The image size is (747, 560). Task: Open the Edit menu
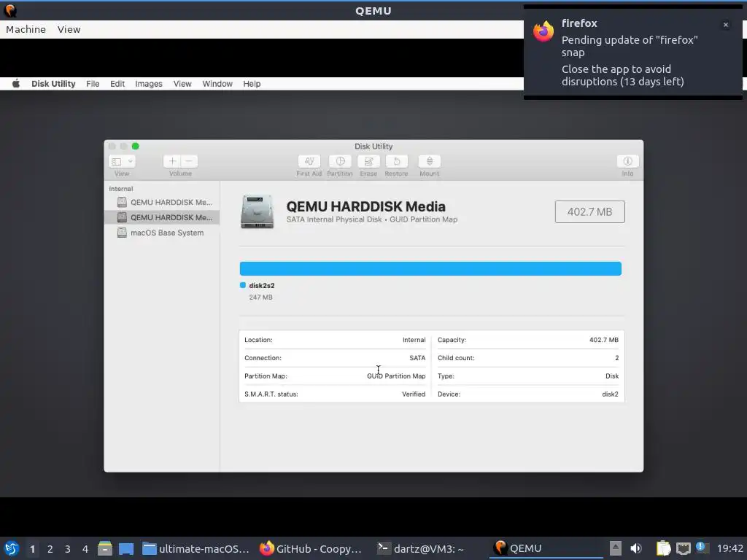(117, 84)
